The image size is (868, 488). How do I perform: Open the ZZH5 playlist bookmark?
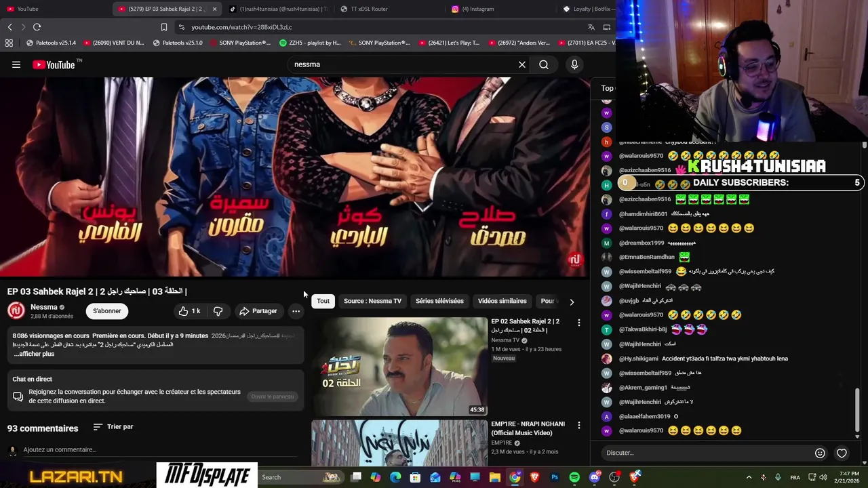pyautogui.click(x=310, y=43)
